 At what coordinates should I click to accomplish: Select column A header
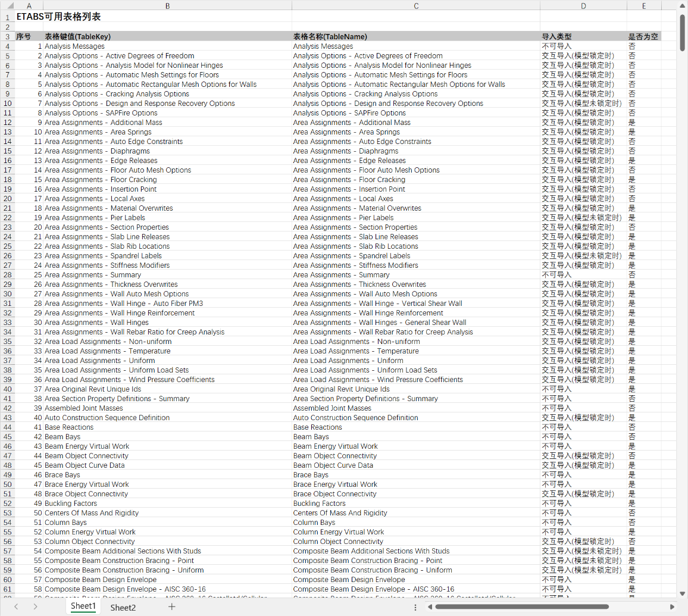click(x=29, y=6)
